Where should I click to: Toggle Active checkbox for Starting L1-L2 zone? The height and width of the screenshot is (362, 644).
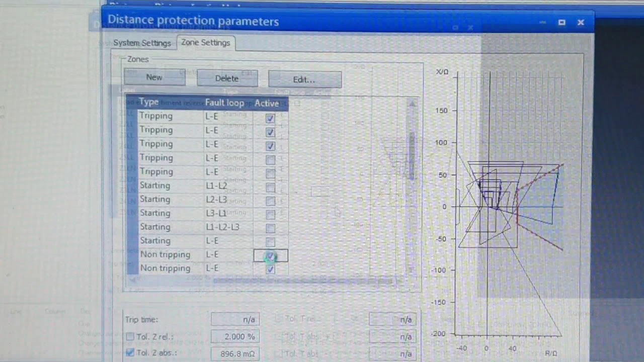[x=271, y=188]
